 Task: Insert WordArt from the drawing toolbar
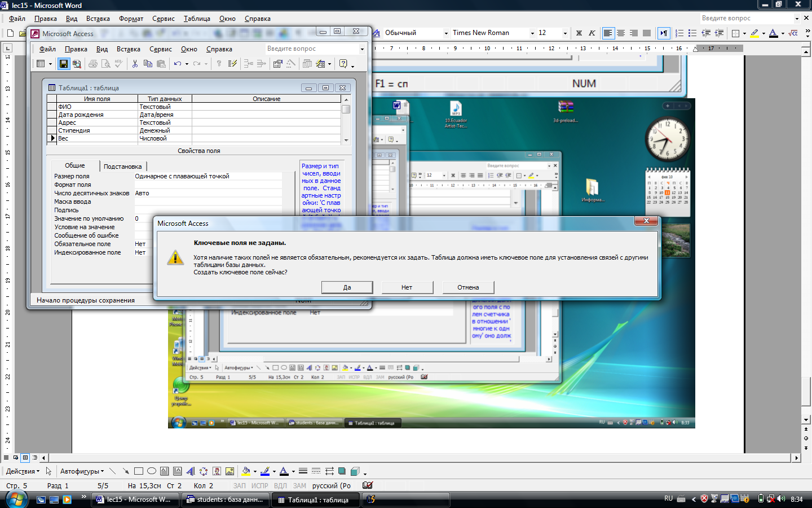(x=190, y=471)
